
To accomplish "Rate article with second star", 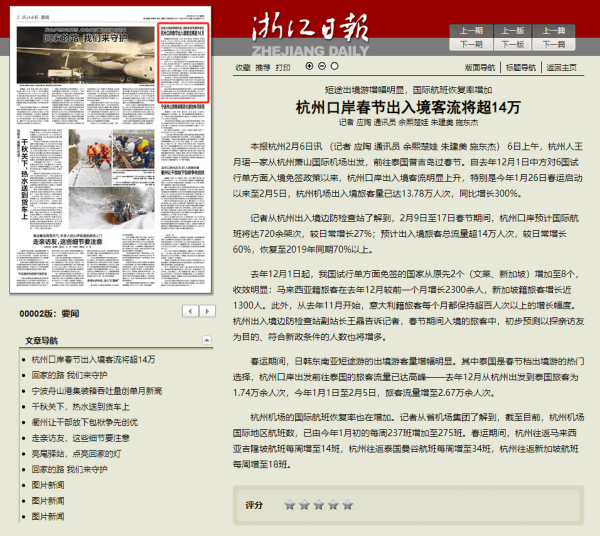I will (304, 505).
